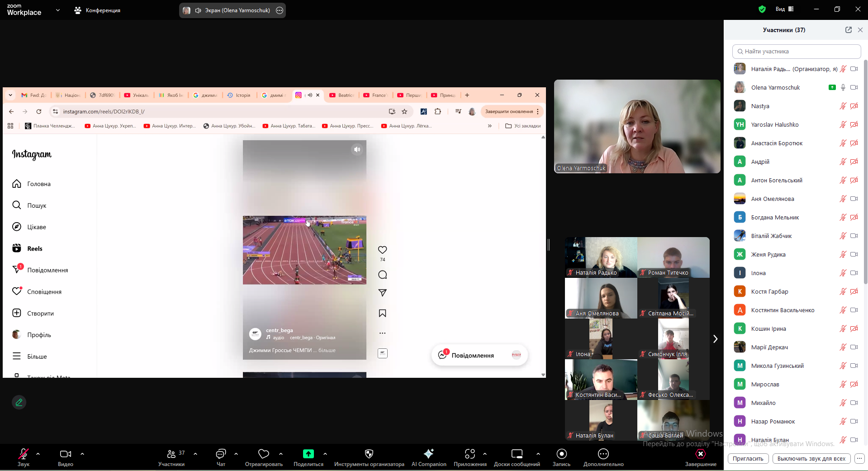Image resolution: width=868 pixels, height=471 pixels.
Task: Pop out the Participants panel
Action: click(x=848, y=30)
